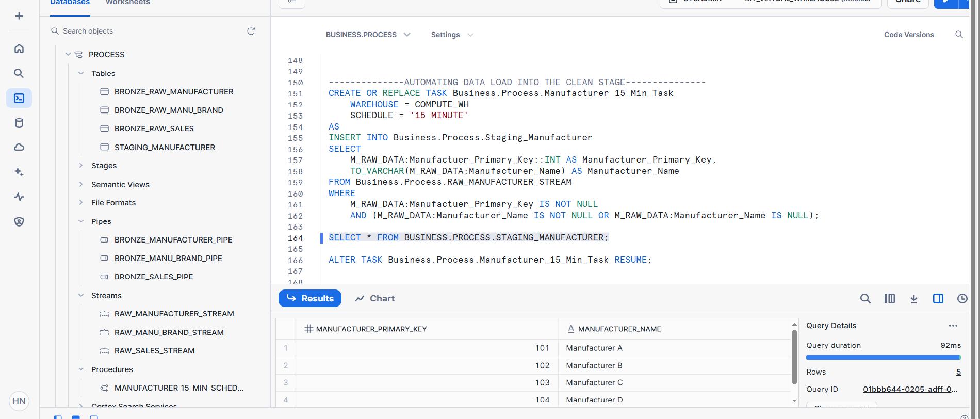
Task: Open the Data database icon in sidebar
Action: pyautogui.click(x=19, y=123)
